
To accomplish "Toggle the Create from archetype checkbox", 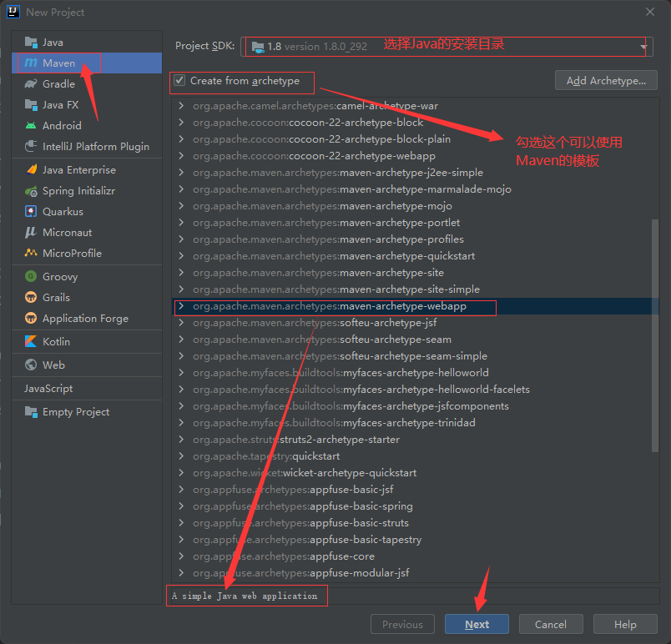I will (x=179, y=80).
